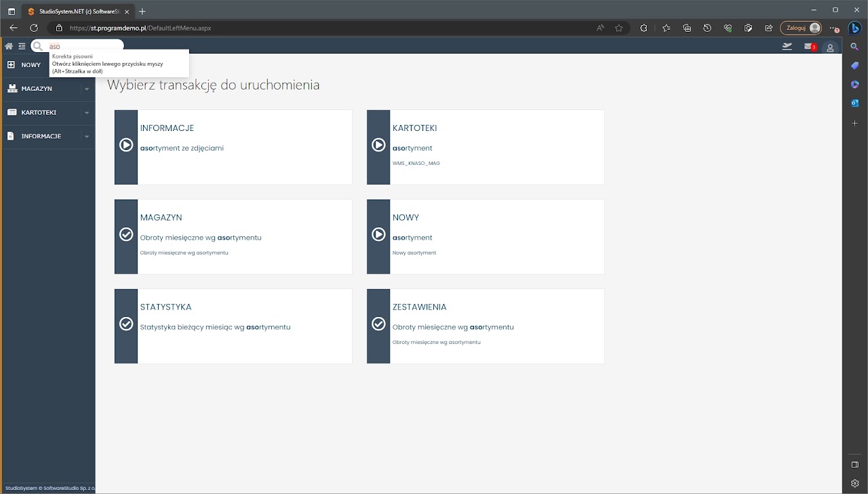This screenshot has width=868, height=494.
Task: Open Outlook in the Edge sidebar
Action: tap(854, 103)
